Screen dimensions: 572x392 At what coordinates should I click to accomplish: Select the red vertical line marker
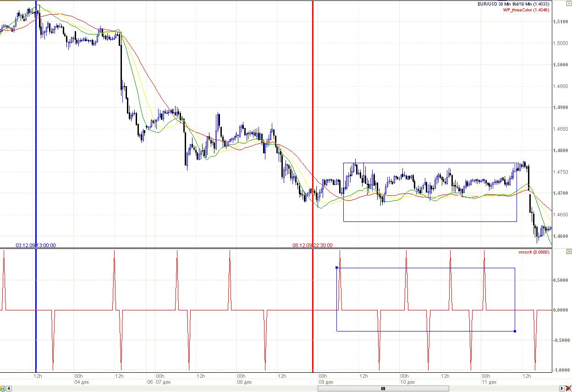[x=313, y=115]
